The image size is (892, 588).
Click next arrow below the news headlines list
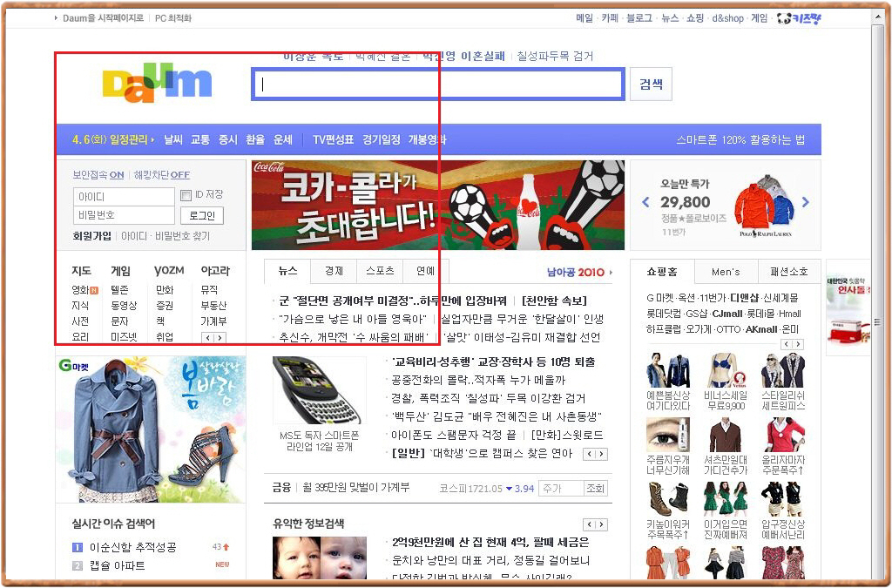[x=601, y=454]
